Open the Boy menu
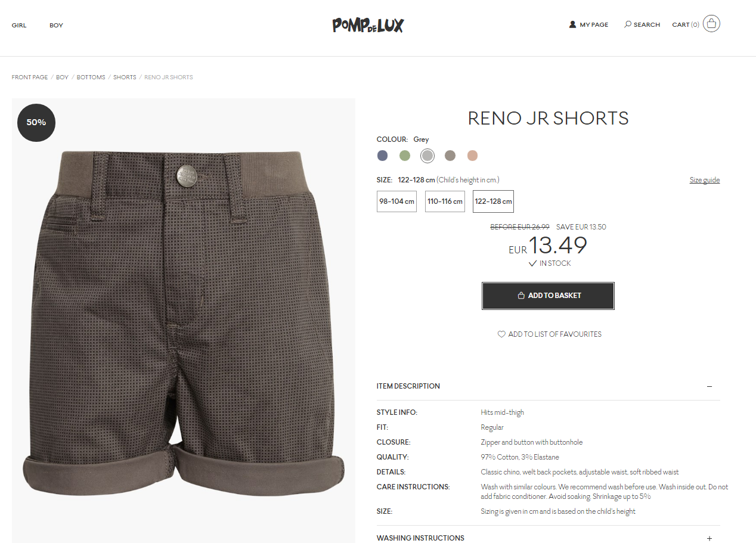Image resolution: width=756 pixels, height=543 pixels. 56,25
